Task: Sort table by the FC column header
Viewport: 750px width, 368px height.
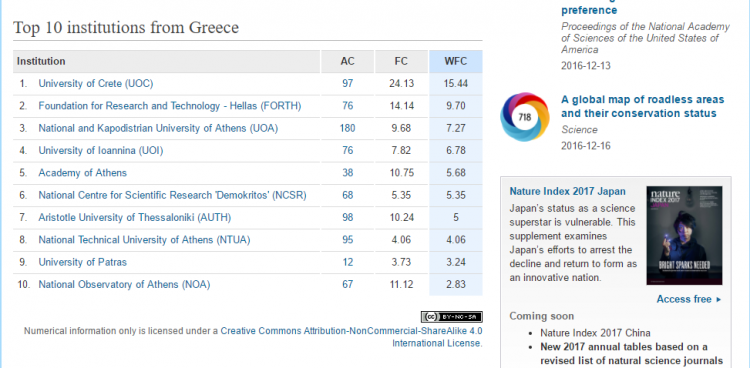Action: tap(401, 61)
